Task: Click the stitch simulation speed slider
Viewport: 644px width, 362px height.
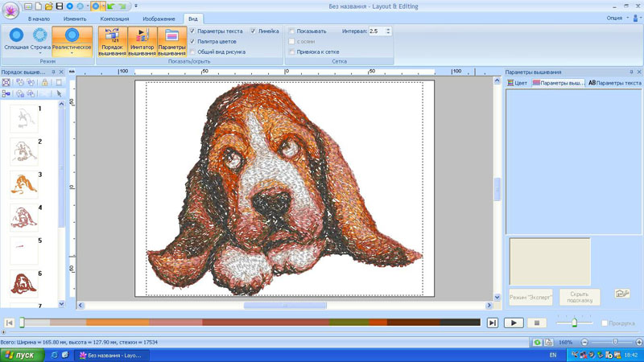Action: click(x=574, y=323)
